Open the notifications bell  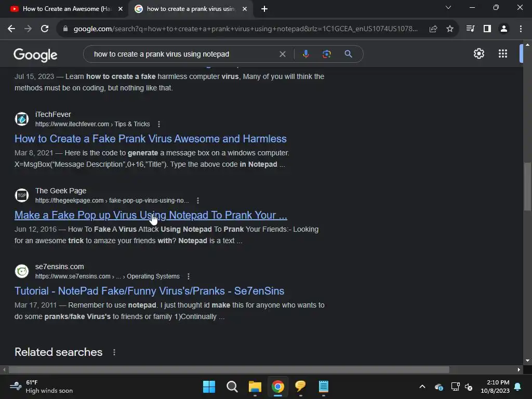518,387
